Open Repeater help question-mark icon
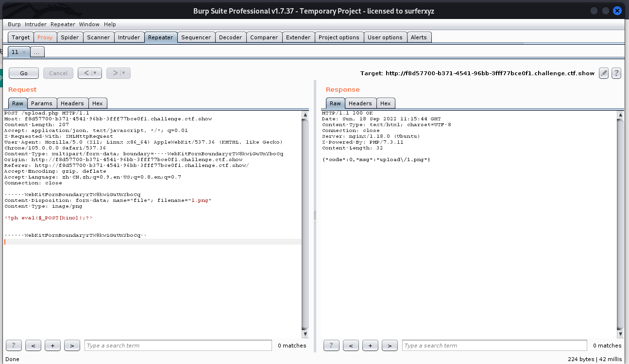Screen dimensions: 629x364 pos(616,73)
